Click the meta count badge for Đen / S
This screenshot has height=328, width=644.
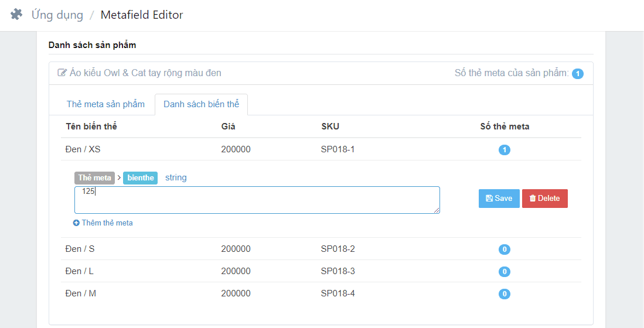click(x=505, y=250)
